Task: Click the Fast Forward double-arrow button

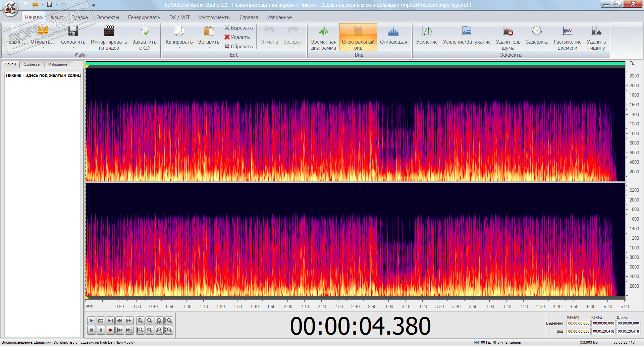Action: (x=129, y=321)
